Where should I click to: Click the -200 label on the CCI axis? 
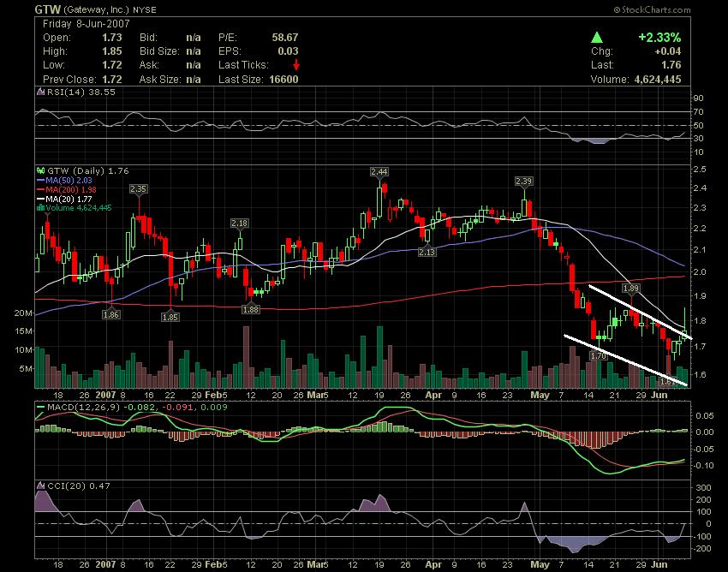(702, 548)
